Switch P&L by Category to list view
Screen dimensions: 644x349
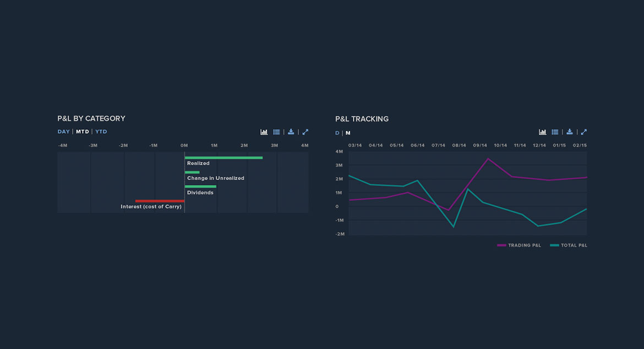[277, 132]
